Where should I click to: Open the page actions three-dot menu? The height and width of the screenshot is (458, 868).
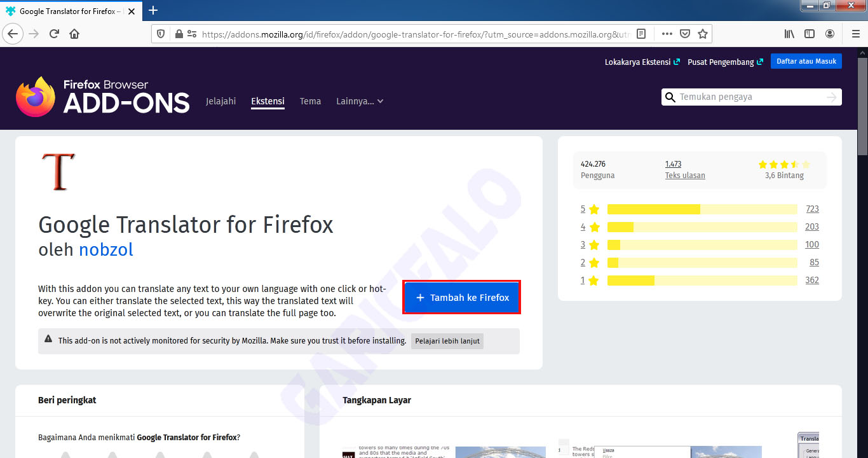tap(667, 34)
